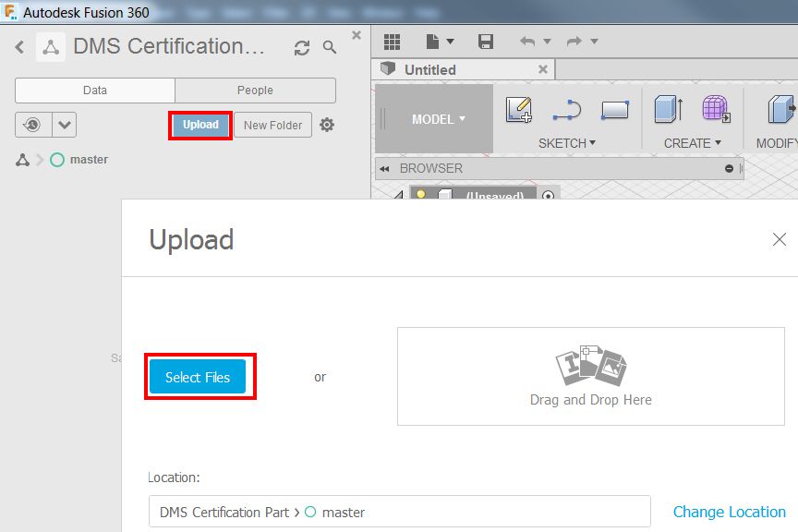Click the Drag and Drop Here area
The width and height of the screenshot is (798, 532).
point(591,376)
